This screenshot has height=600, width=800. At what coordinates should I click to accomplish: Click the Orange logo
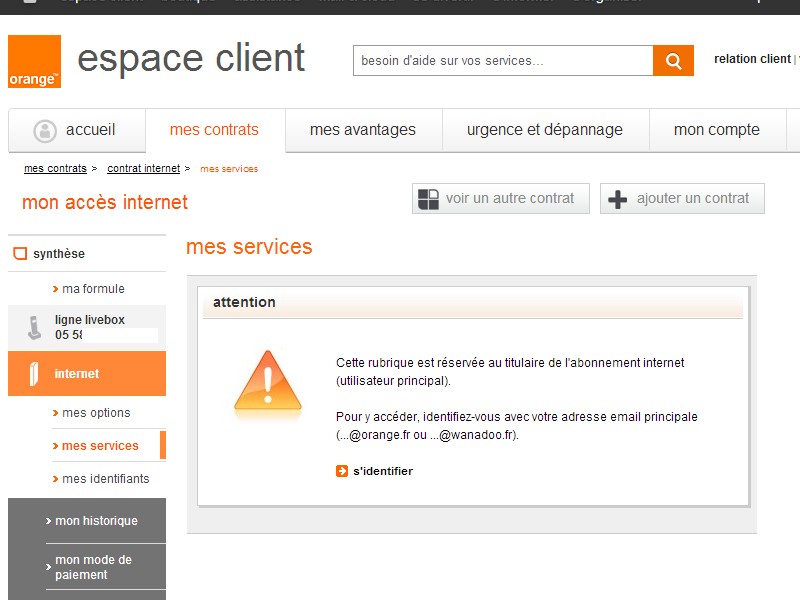(x=34, y=61)
